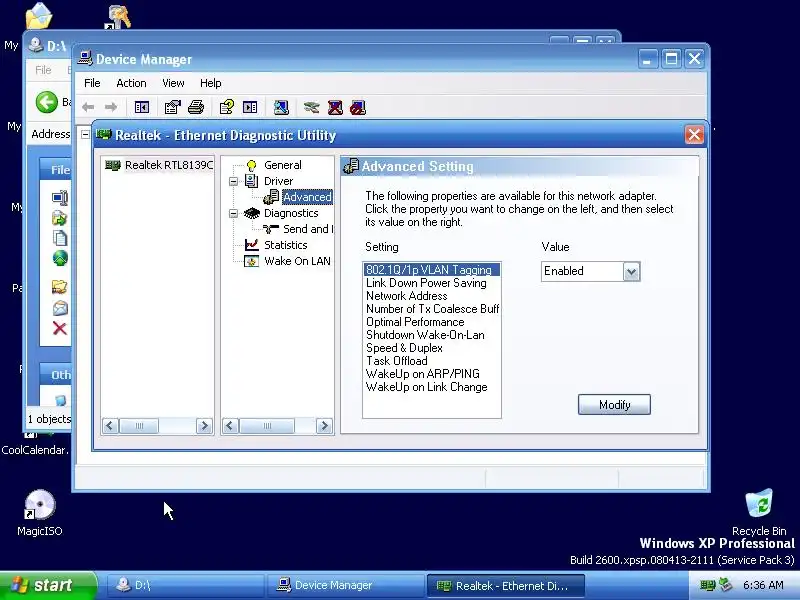800x600 pixels.
Task: Open the MagicISO desktop icon
Action: [40, 505]
